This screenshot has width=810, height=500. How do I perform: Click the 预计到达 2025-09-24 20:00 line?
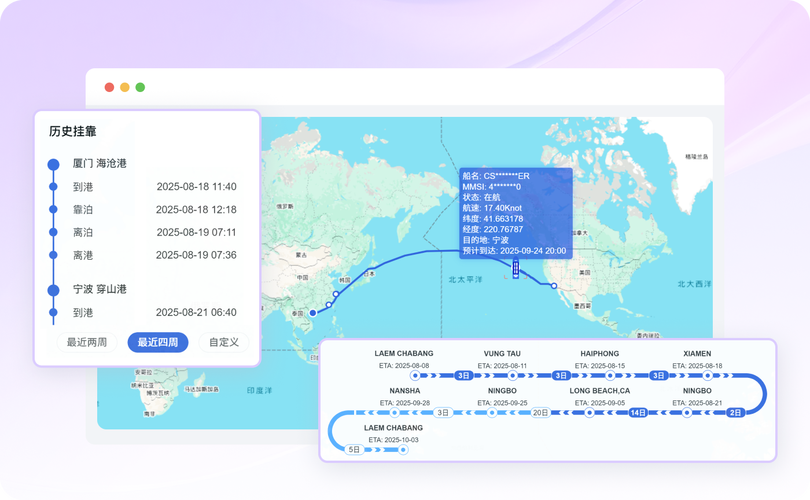point(515,251)
